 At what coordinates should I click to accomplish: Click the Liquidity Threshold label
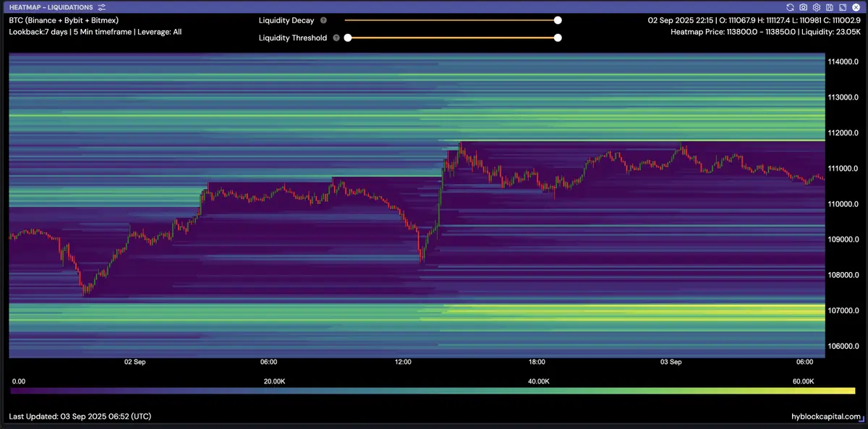293,38
